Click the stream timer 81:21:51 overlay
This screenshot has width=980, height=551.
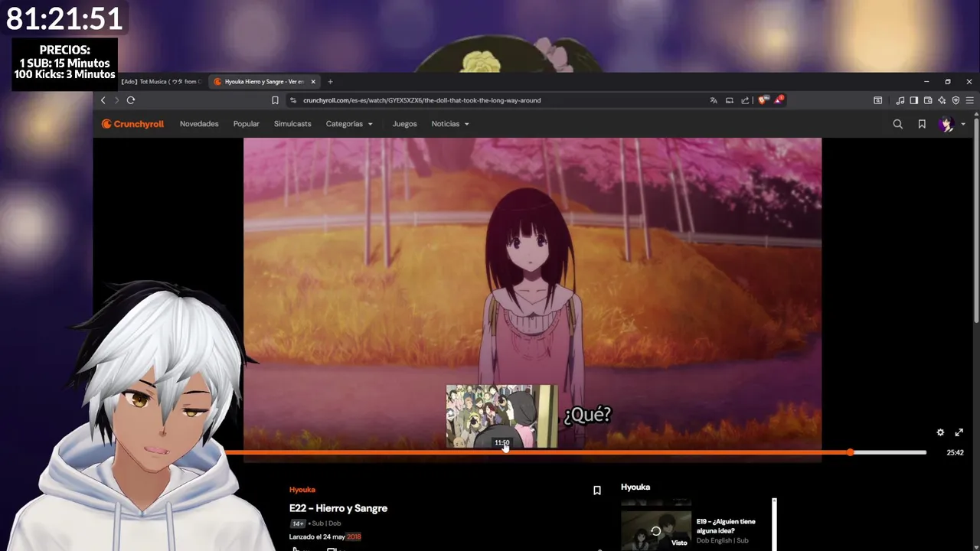point(64,18)
